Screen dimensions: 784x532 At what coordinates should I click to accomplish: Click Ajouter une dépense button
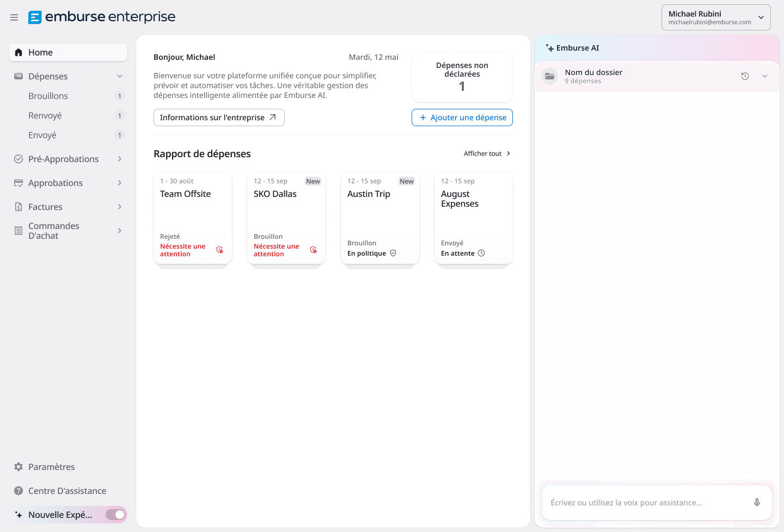point(462,117)
